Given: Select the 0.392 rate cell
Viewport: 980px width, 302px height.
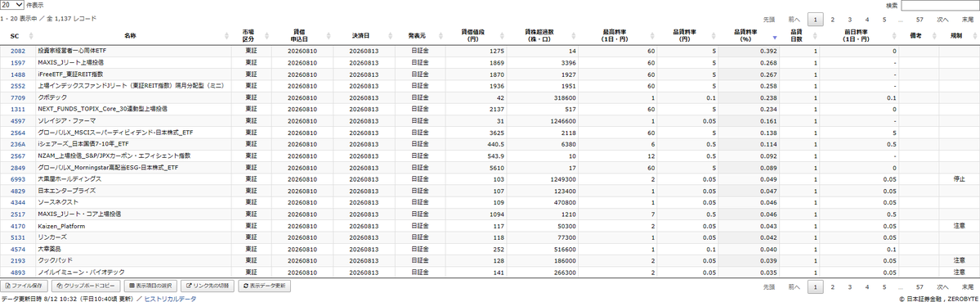Looking at the screenshot, I should pyautogui.click(x=749, y=51).
